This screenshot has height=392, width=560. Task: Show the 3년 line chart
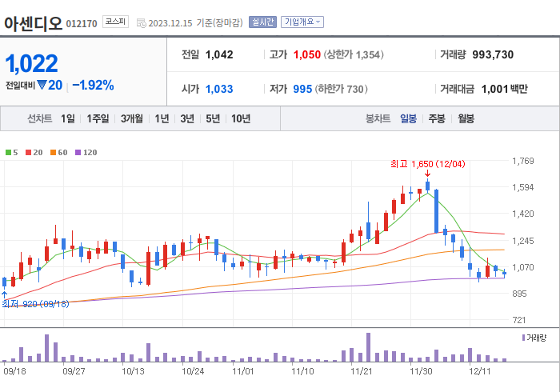coord(187,118)
